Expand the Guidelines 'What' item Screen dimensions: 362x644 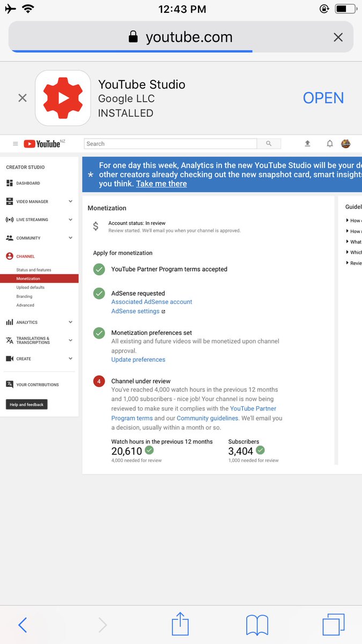point(354,242)
